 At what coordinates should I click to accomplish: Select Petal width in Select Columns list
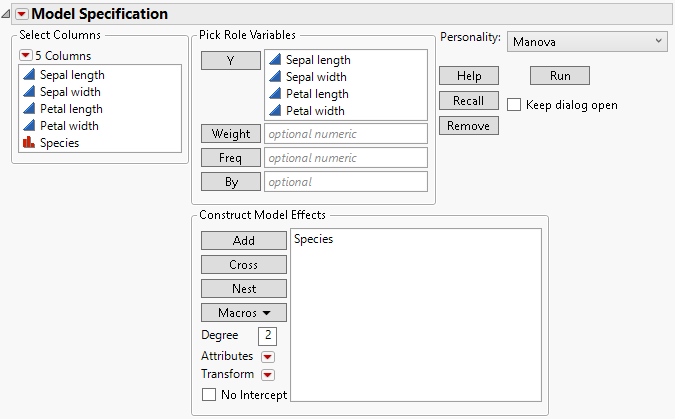(70, 126)
